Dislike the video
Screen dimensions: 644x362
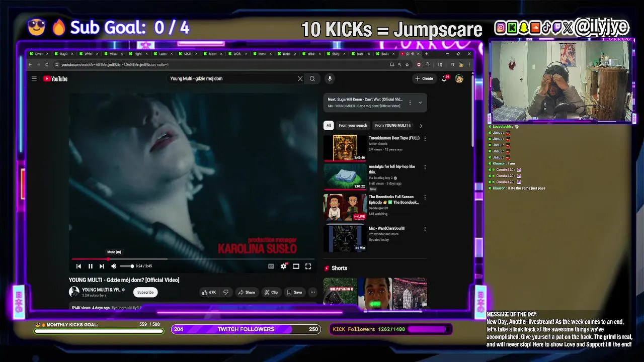pos(225,292)
